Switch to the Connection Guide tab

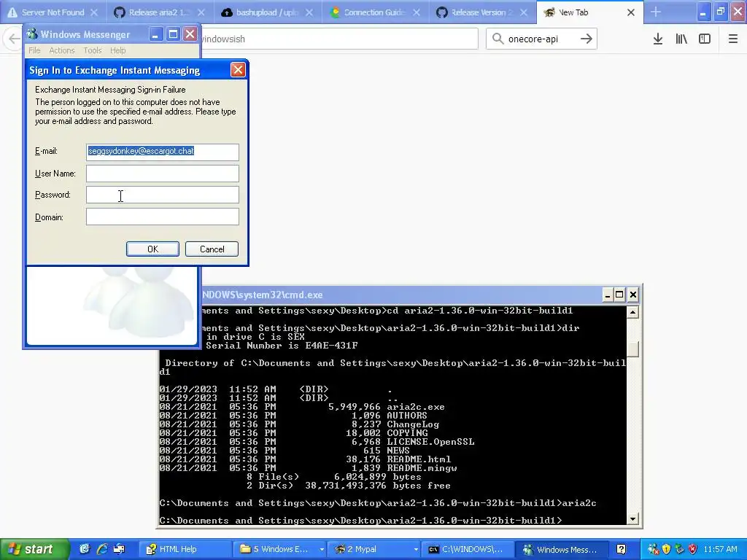pyautogui.click(x=374, y=12)
